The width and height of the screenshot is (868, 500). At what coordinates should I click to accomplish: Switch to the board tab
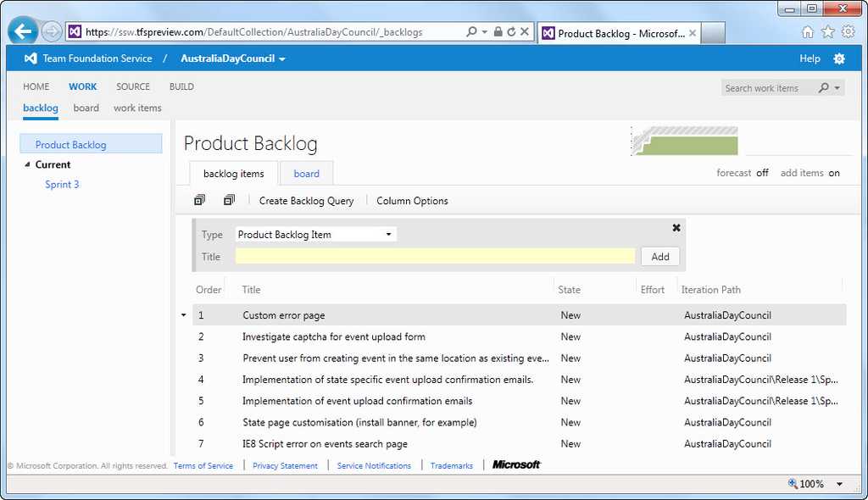pos(306,173)
